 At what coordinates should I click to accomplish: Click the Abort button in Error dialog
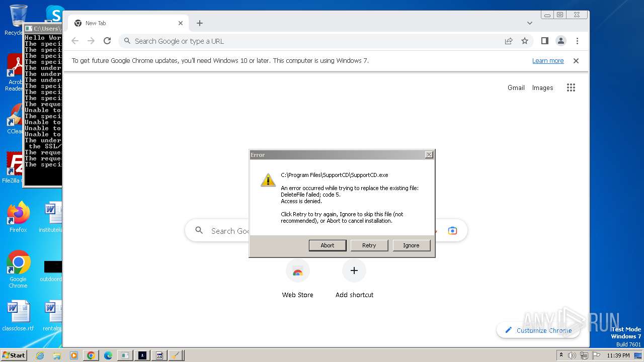pyautogui.click(x=328, y=245)
